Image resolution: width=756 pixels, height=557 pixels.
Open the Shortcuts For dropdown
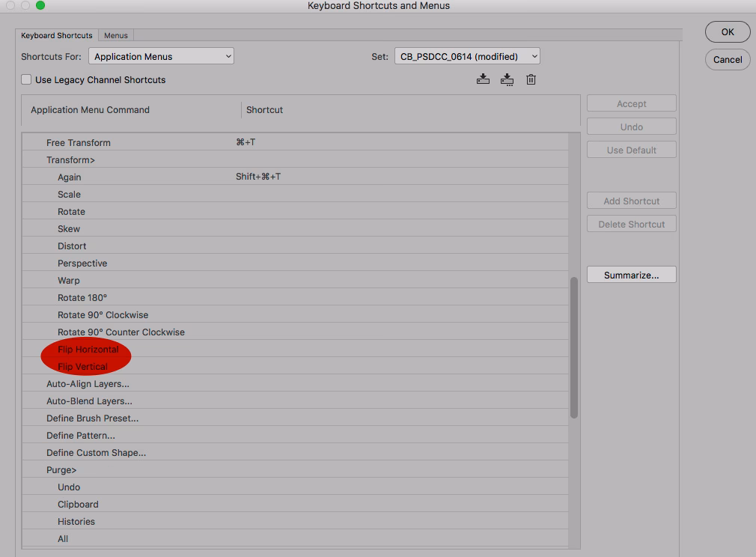(x=161, y=56)
